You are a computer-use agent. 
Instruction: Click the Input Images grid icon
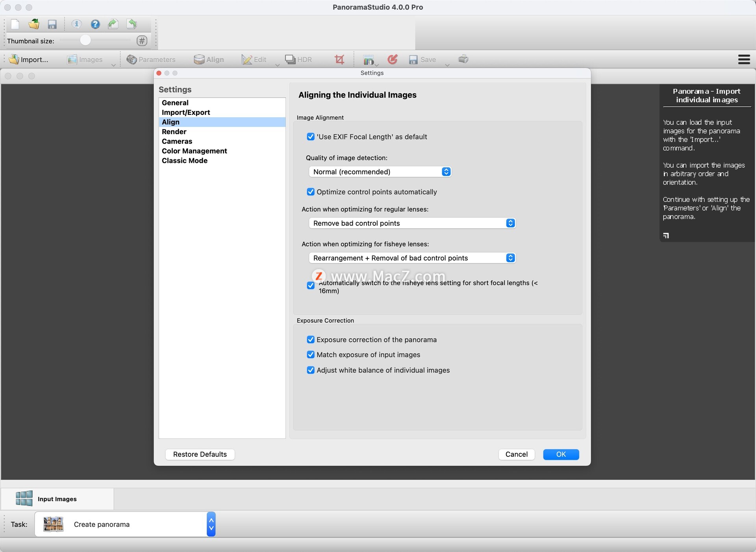pos(24,498)
